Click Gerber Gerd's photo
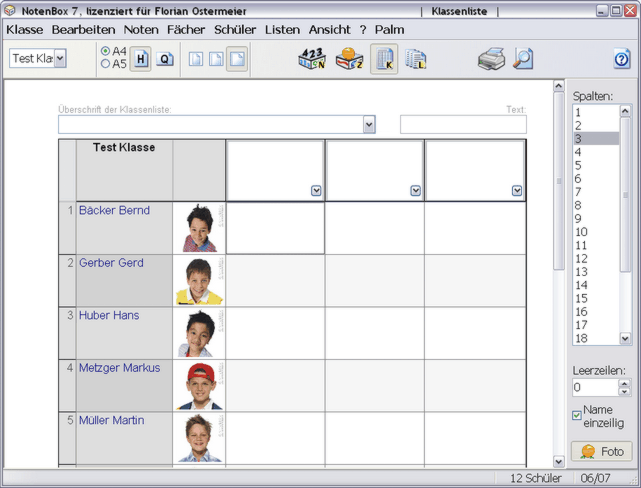 [x=199, y=281]
